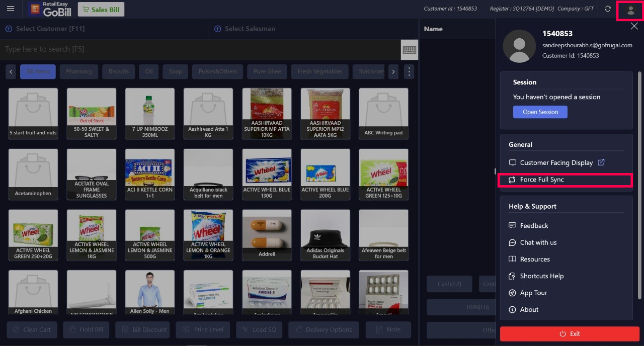Click the App Tour compass icon
644x346 pixels.
click(512, 293)
